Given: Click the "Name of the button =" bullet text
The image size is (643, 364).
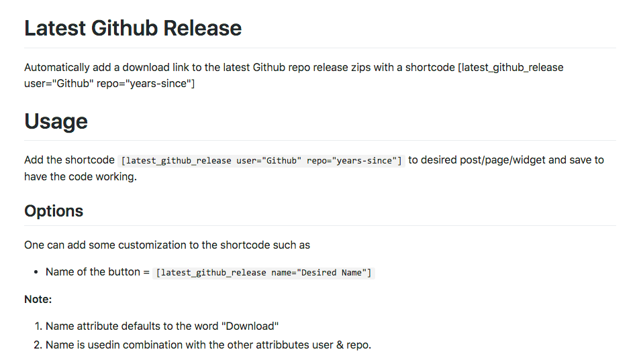Looking at the screenshot, I should [97, 272].
